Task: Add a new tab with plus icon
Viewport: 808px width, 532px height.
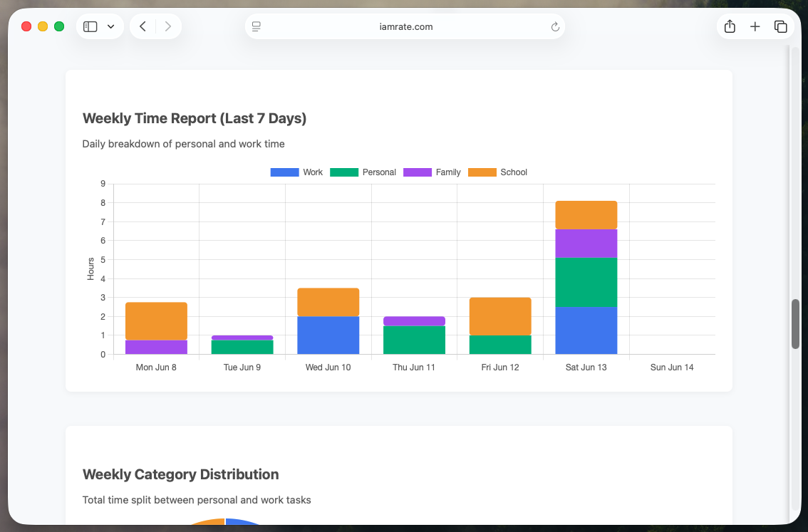Action: click(x=755, y=26)
